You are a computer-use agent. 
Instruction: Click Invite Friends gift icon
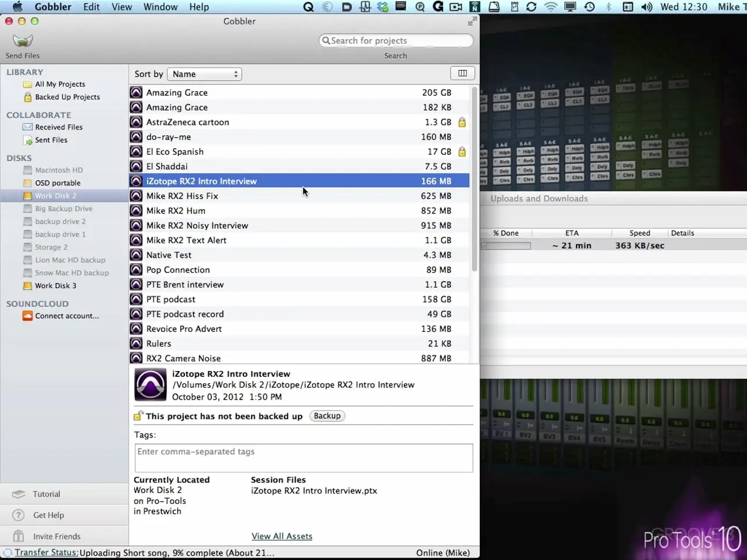(19, 536)
